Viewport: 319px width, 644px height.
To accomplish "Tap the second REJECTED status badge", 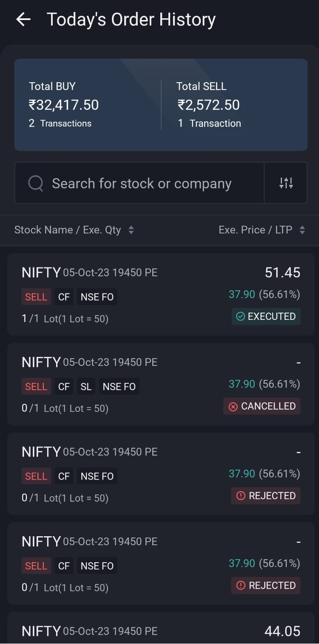I will click(265, 586).
